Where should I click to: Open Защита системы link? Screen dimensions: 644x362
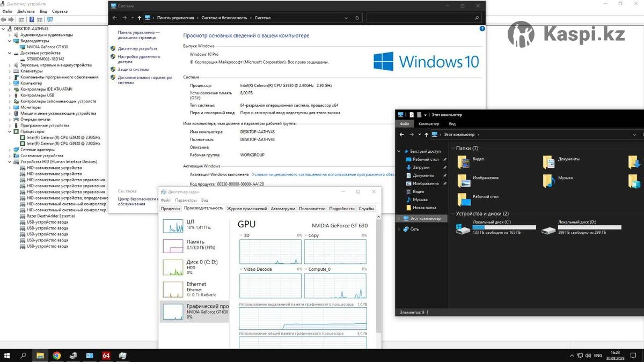pyautogui.click(x=134, y=69)
